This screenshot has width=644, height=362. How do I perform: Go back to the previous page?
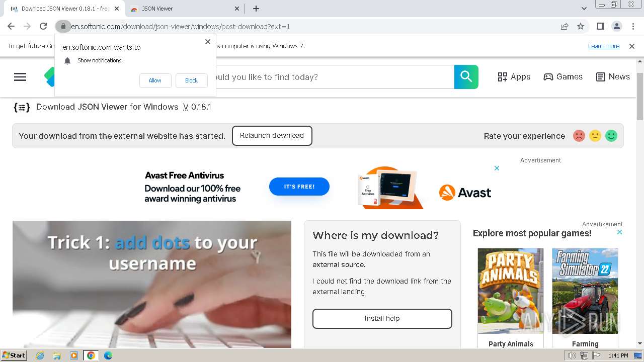click(11, 26)
